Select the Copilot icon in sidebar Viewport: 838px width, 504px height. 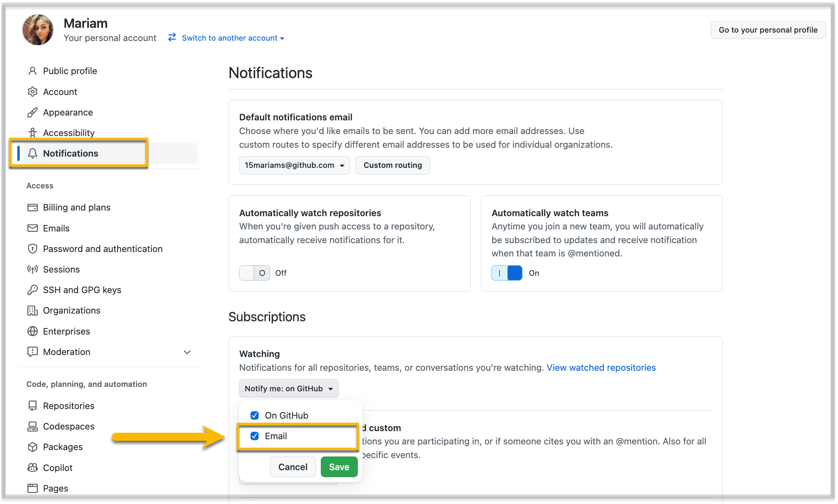[33, 467]
